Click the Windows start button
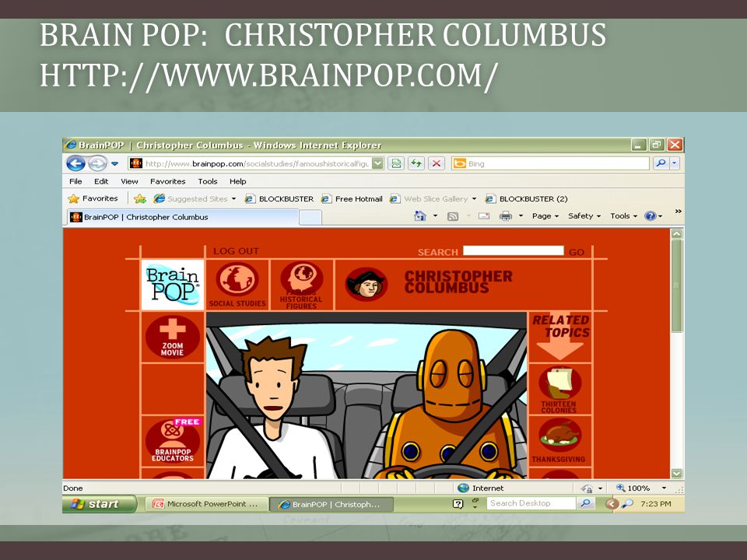Screen dimensions: 747x560 100,504
